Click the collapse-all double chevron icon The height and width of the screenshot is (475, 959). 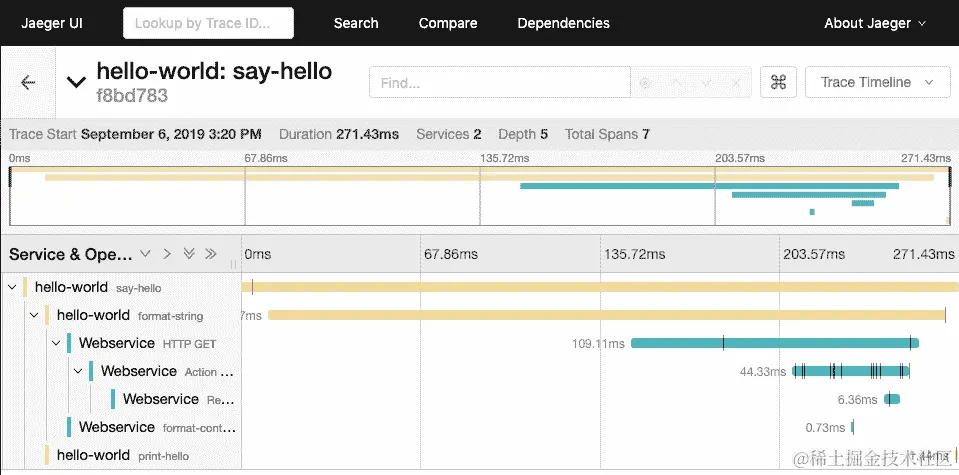(x=210, y=254)
